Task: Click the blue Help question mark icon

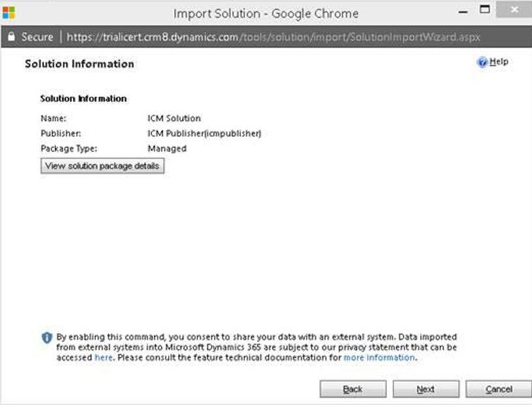Action: [483, 63]
